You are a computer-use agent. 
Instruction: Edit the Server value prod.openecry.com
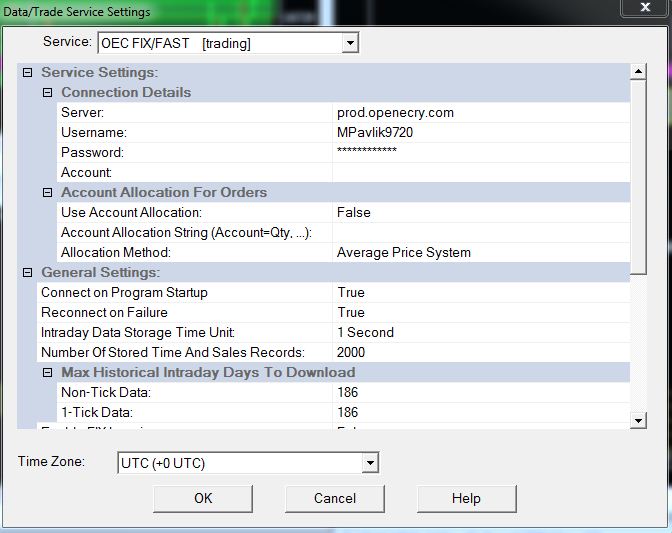click(x=481, y=113)
